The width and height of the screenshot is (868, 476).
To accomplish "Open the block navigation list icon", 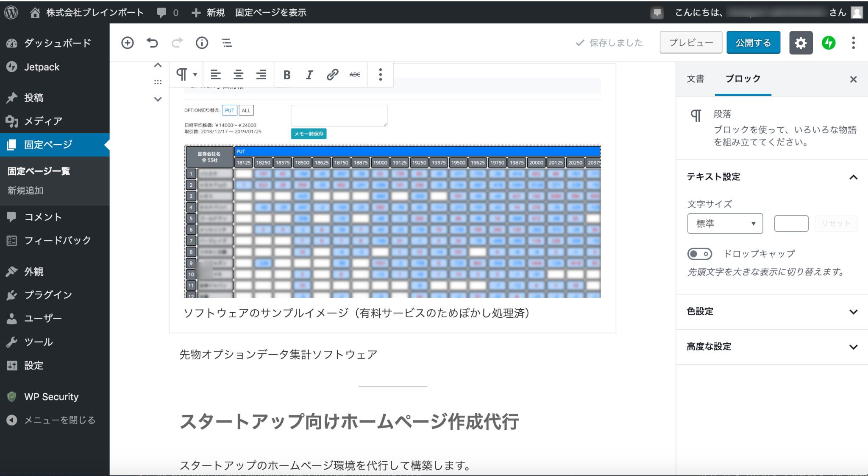I will tap(227, 43).
